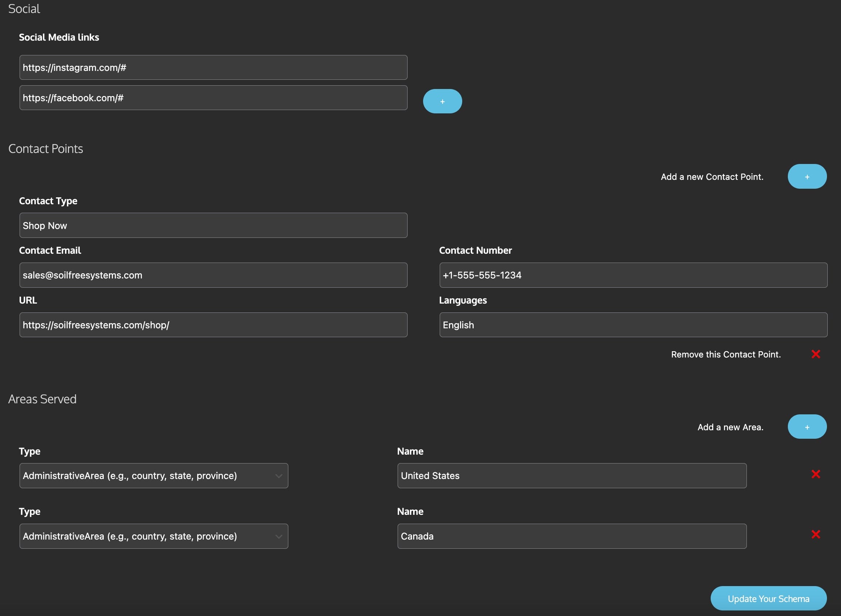Remove this Contact Point

pyautogui.click(x=816, y=354)
